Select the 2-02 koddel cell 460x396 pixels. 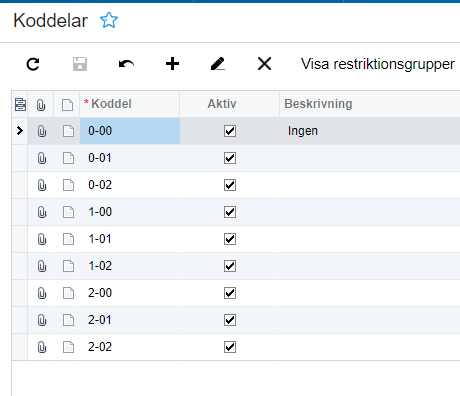click(130, 347)
